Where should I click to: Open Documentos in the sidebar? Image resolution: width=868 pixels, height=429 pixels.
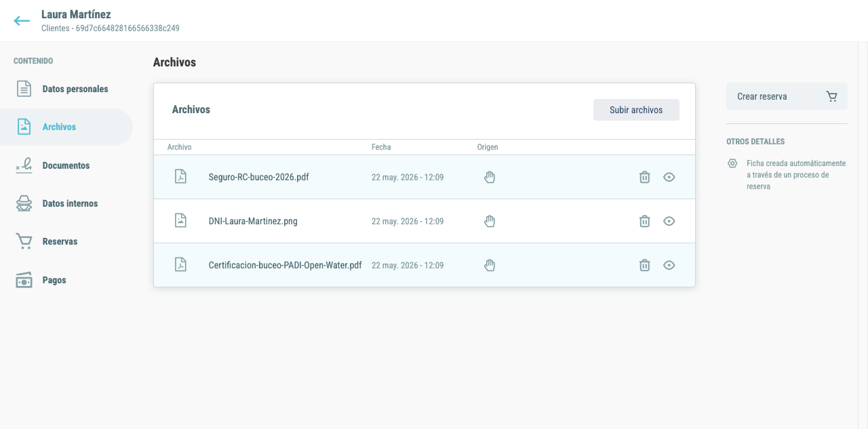point(66,165)
